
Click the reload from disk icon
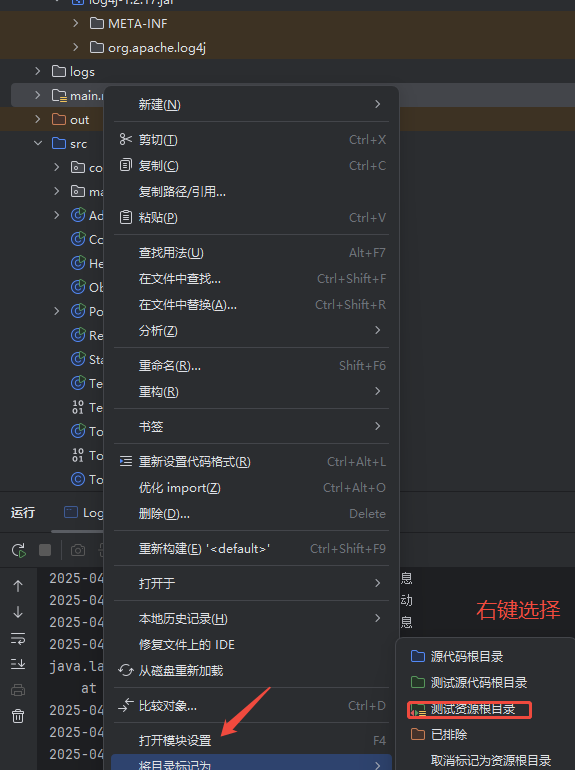click(126, 670)
